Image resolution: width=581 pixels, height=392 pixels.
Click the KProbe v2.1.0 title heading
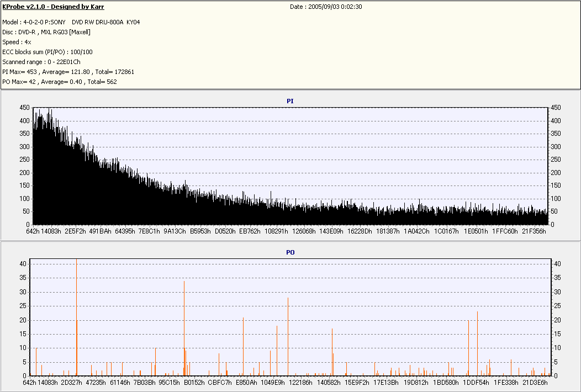[x=54, y=7]
